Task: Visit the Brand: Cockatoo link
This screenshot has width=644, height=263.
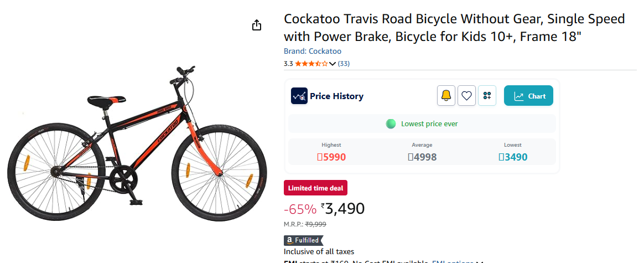Action: (x=313, y=51)
